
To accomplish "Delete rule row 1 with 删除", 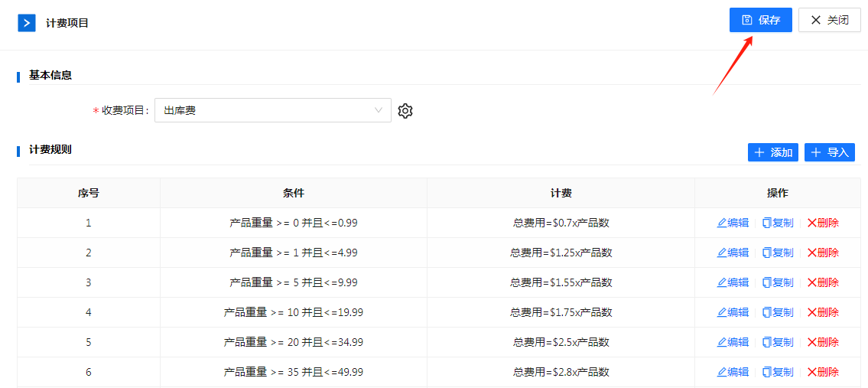I will point(823,223).
